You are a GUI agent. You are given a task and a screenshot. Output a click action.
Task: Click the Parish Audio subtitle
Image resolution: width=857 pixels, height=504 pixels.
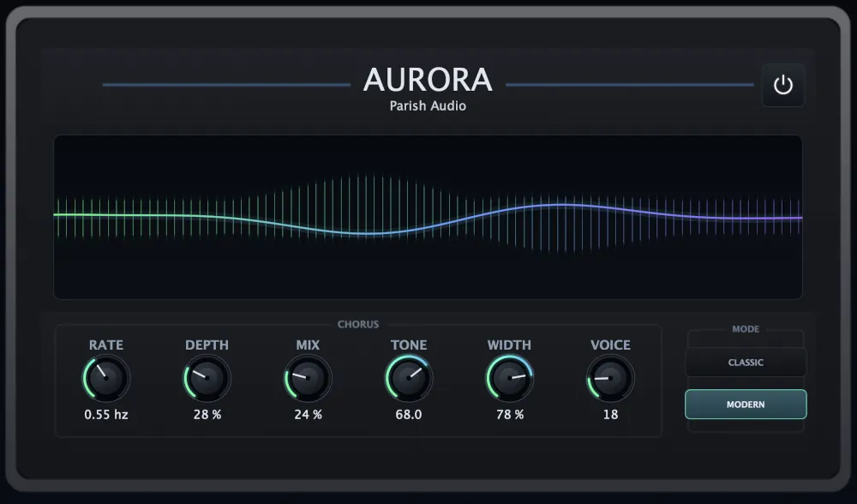tap(428, 106)
